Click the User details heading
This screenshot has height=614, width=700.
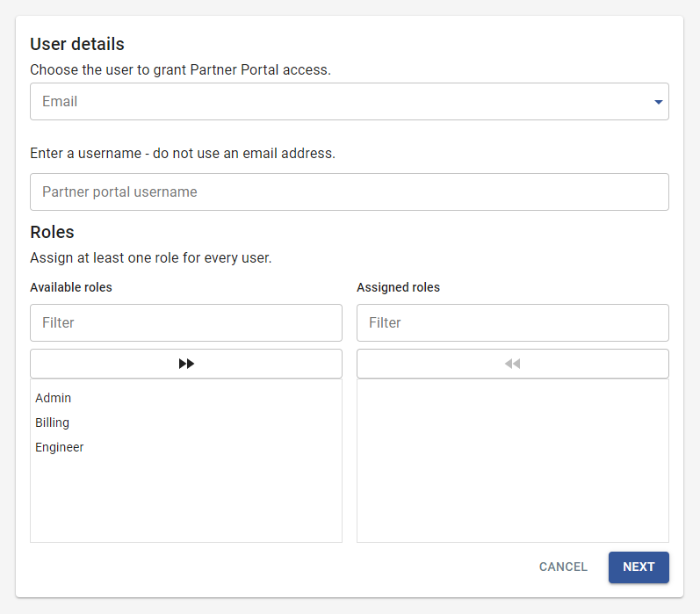point(77,44)
